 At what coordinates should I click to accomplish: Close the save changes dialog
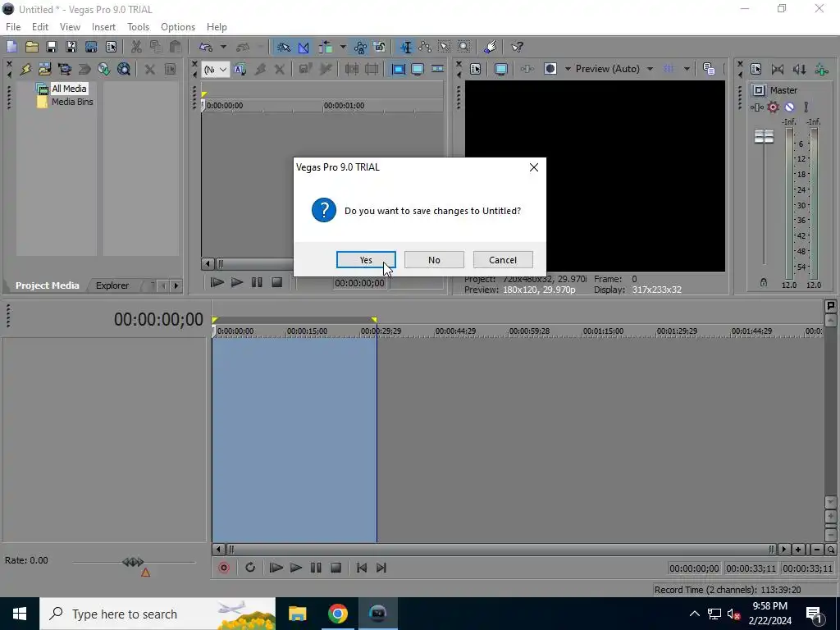533,167
